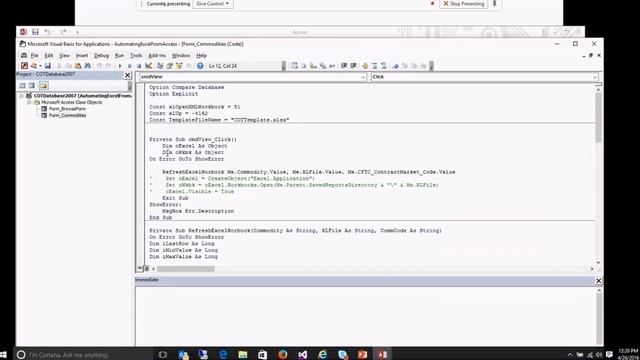Toggle bookmark with the flag icon
The width and height of the screenshot is (640, 360).
point(396,66)
